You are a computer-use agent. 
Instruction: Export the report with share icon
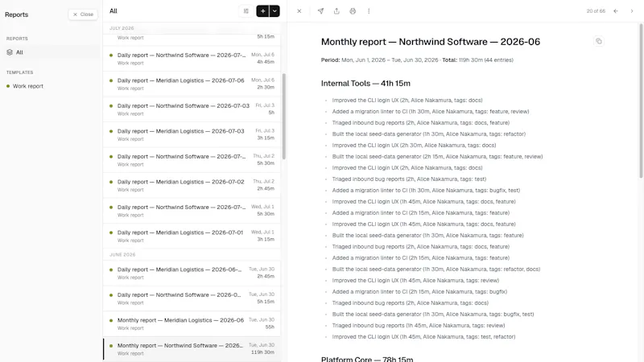(336, 11)
